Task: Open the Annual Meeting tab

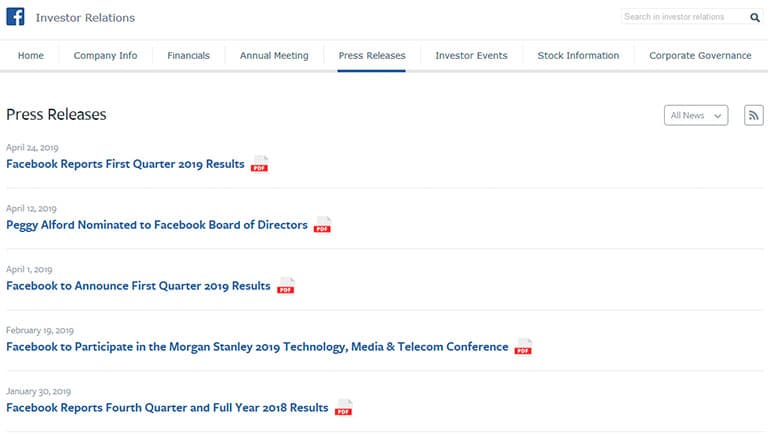Action: [x=274, y=55]
